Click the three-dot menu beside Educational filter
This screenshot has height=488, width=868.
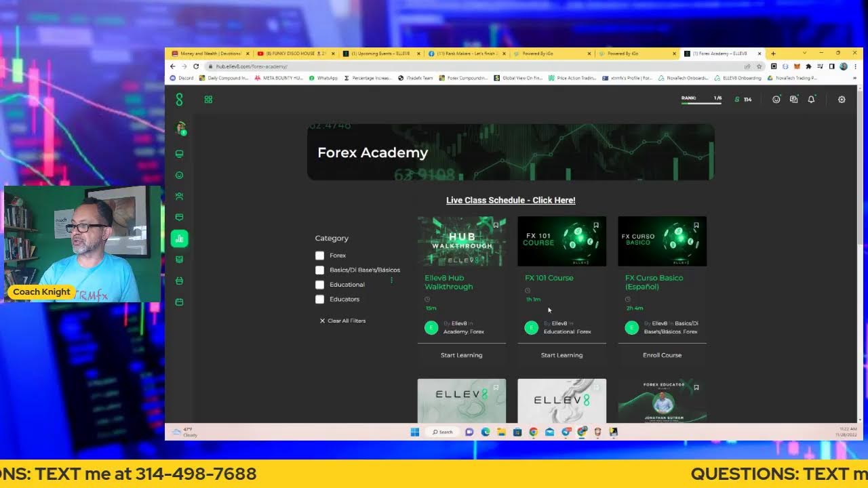coord(391,280)
